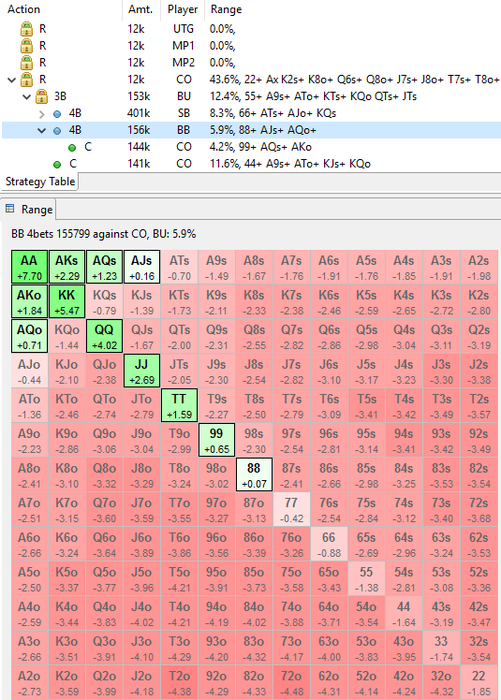Click the A2o -2.73 cell
The image size is (501, 700).
[29, 683]
